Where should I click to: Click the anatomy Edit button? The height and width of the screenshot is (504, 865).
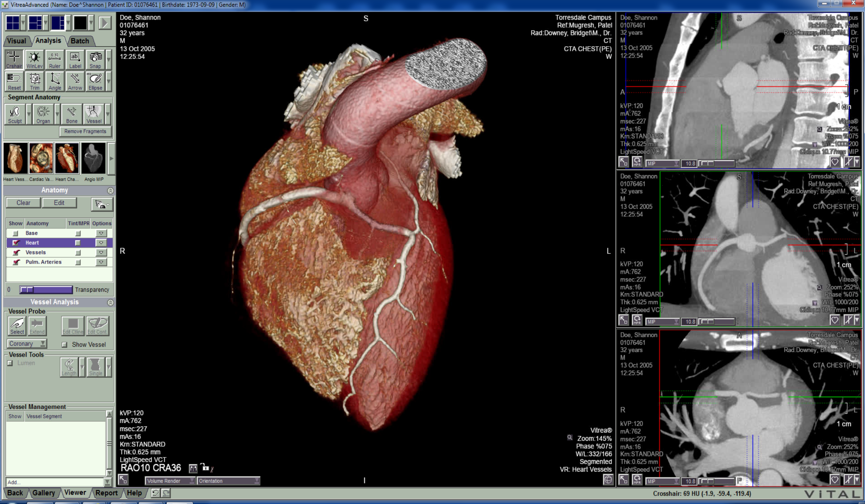[59, 203]
